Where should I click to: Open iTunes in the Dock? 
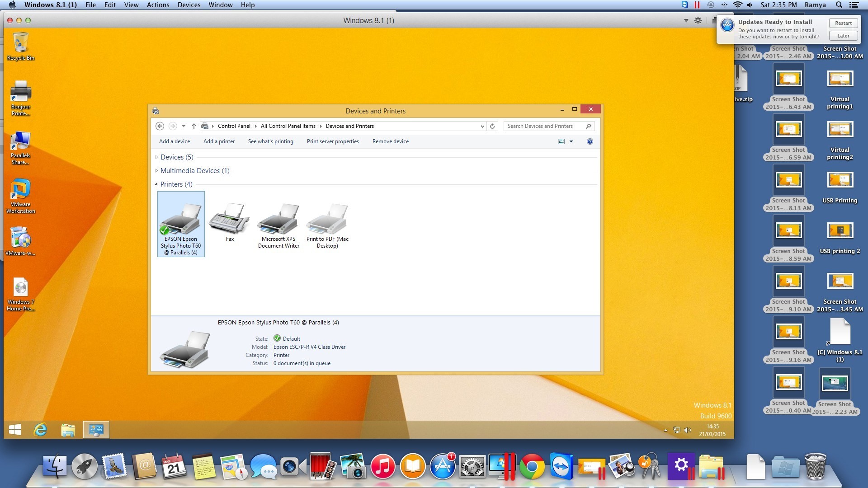pos(382,467)
